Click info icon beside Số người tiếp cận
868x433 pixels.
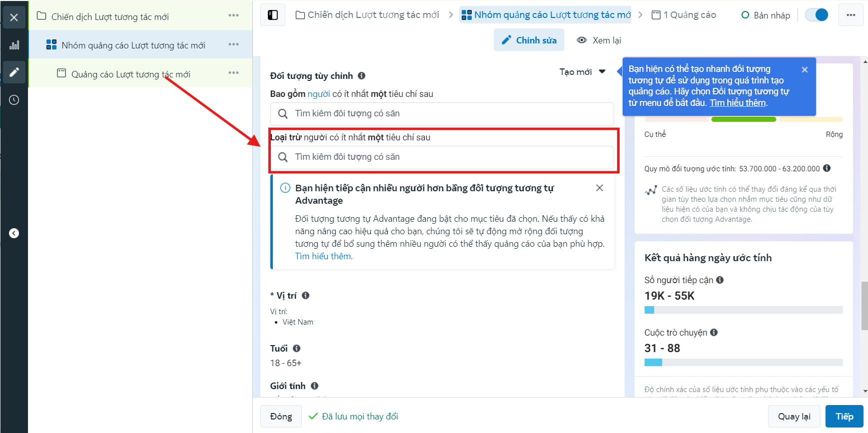pyautogui.click(x=720, y=280)
